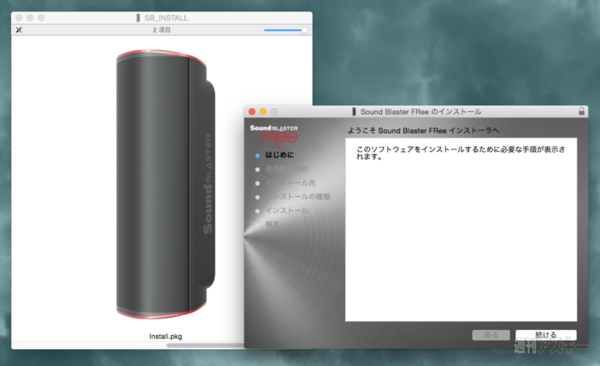This screenshot has width=600, height=366.
Task: Click the installer welcome message text
Action: [x=461, y=153]
